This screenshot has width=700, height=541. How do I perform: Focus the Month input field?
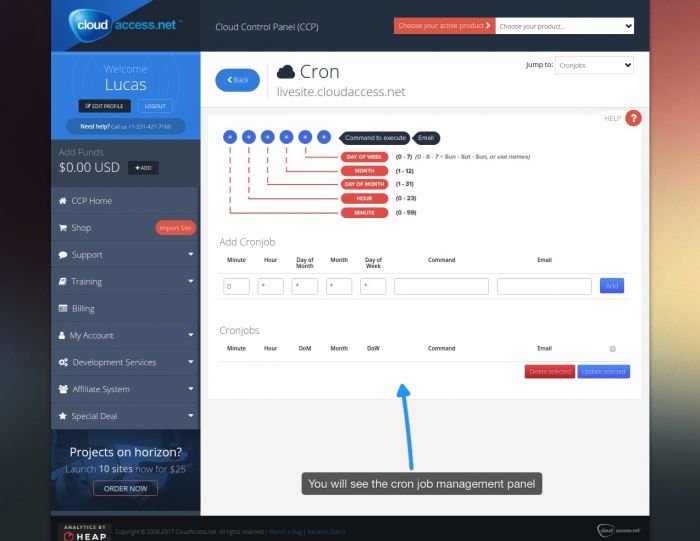pos(339,286)
